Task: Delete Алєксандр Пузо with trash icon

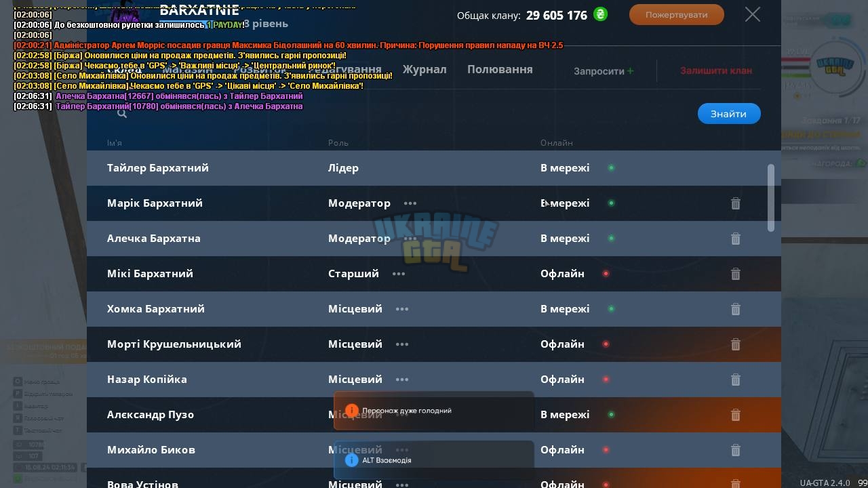Action: pos(736,415)
